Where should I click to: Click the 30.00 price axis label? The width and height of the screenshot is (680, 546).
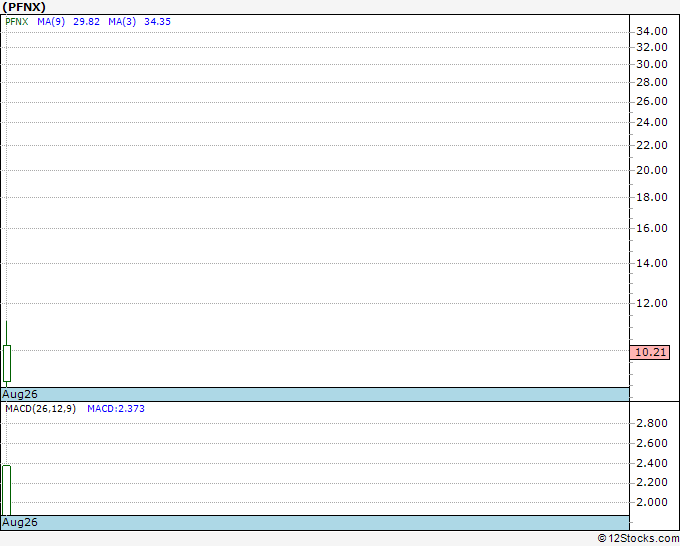pyautogui.click(x=652, y=64)
